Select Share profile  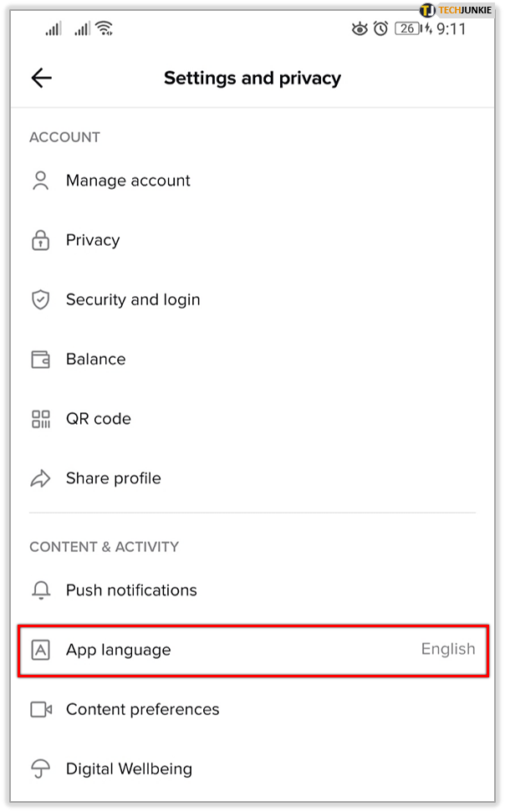click(x=113, y=478)
